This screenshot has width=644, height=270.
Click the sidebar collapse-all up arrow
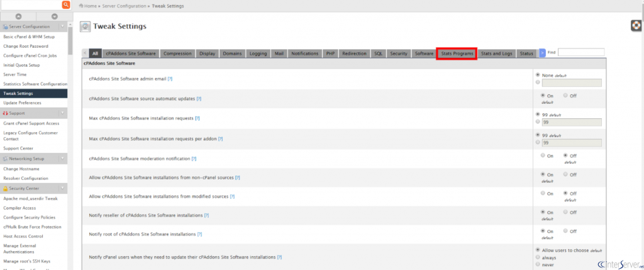click(x=18, y=16)
